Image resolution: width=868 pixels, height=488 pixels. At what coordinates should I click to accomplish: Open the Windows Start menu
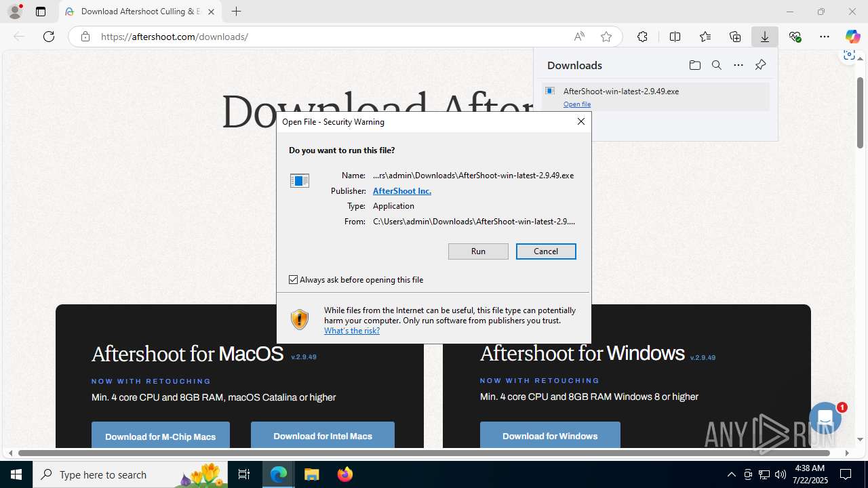(x=16, y=474)
